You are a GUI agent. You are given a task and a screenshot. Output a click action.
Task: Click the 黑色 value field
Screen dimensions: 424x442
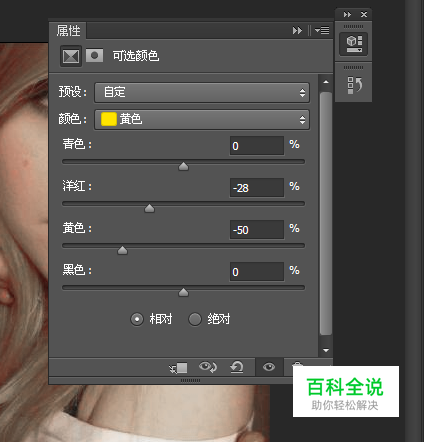pyautogui.click(x=257, y=272)
